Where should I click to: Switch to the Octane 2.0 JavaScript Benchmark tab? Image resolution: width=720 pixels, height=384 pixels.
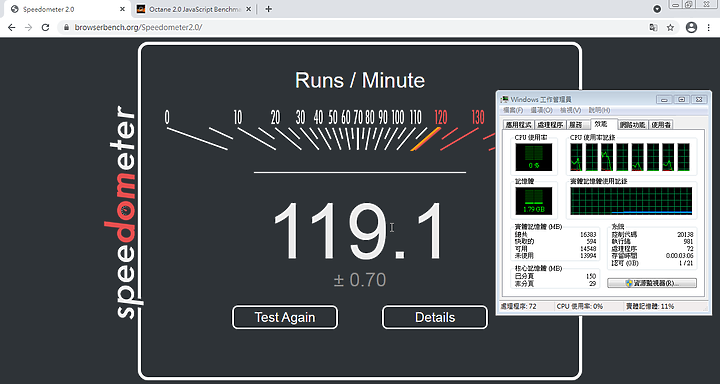click(195, 9)
